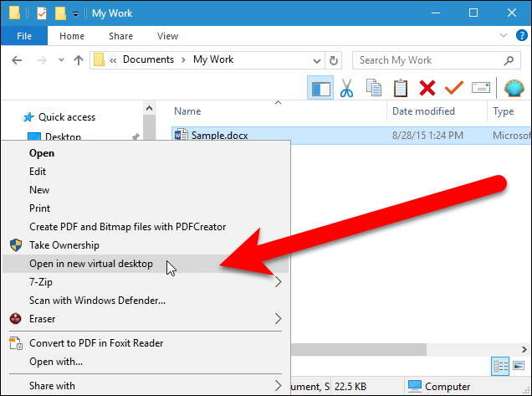Click the Quick access star icon
Screen dimensions: 532x396
click(x=28, y=117)
